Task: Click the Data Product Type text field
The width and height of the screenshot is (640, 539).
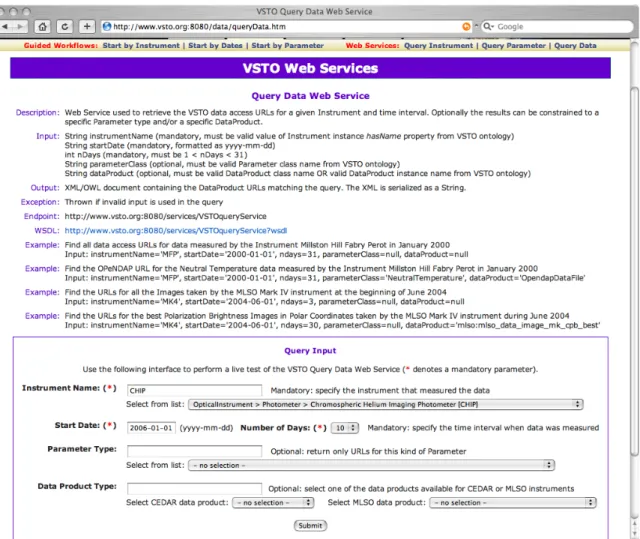Action: coord(194,488)
